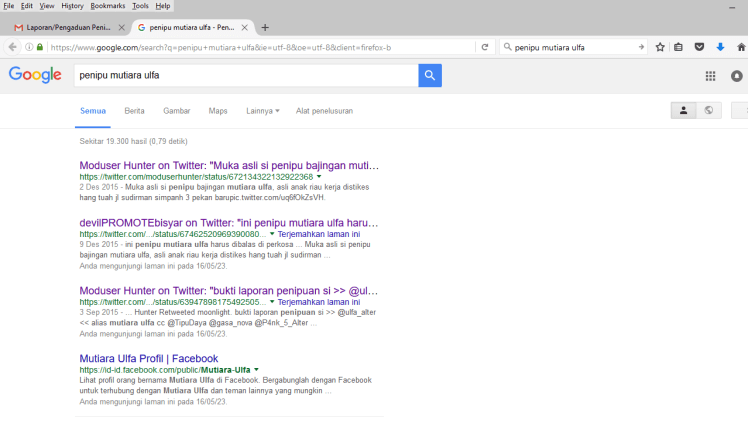This screenshot has width=748, height=426.
Task: Open the Google apps grid
Action: [x=710, y=76]
